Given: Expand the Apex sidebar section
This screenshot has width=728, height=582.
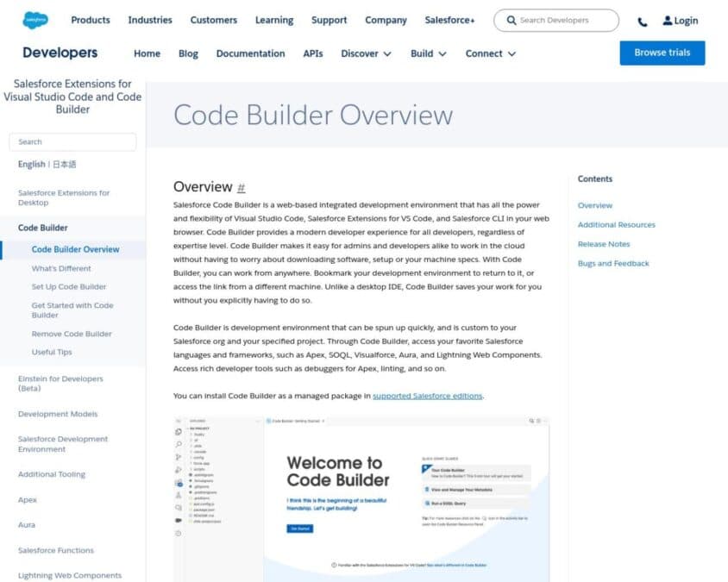Looking at the screenshot, I should pos(27,500).
